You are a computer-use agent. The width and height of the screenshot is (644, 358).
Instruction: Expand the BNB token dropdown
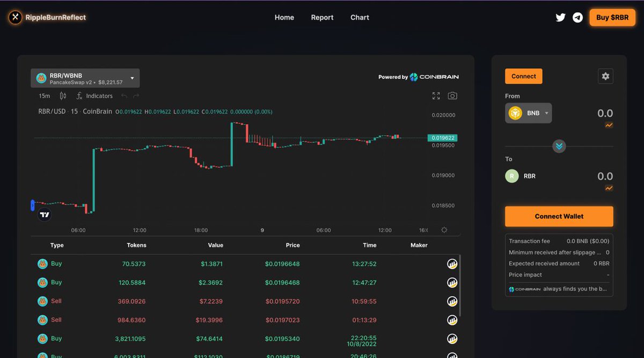click(529, 113)
